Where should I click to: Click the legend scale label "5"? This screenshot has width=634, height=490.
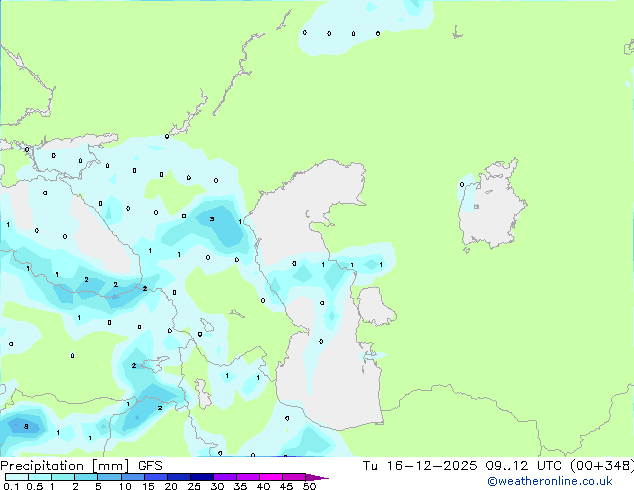click(98, 486)
